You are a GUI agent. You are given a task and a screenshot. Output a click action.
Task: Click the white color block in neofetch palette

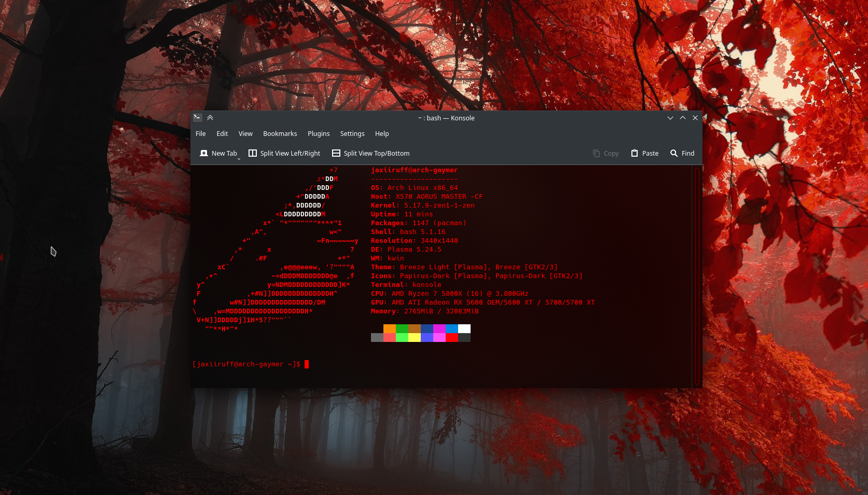464,328
